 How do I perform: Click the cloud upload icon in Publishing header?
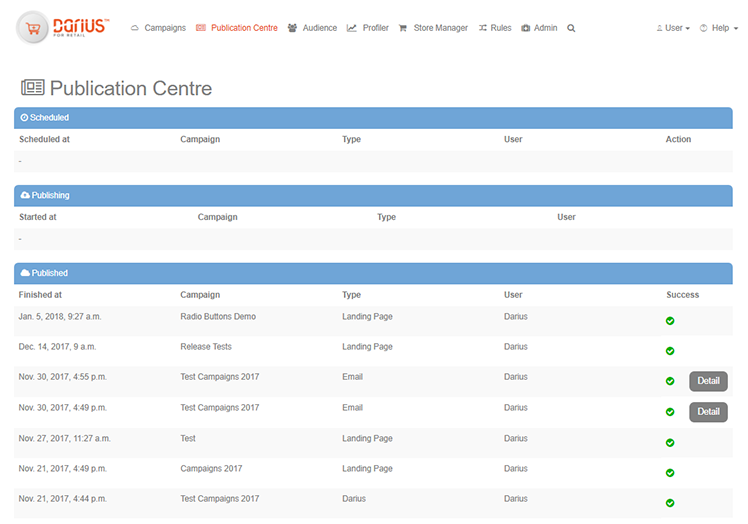25,195
